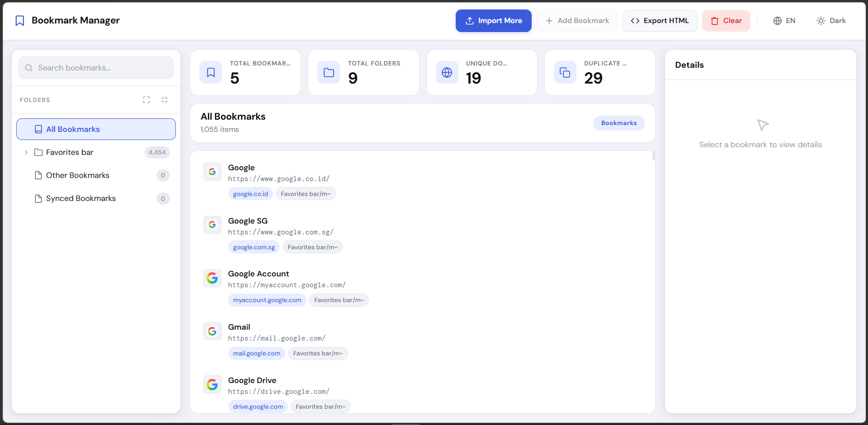
Task: Click the magnifier icon in search box
Action: [29, 68]
